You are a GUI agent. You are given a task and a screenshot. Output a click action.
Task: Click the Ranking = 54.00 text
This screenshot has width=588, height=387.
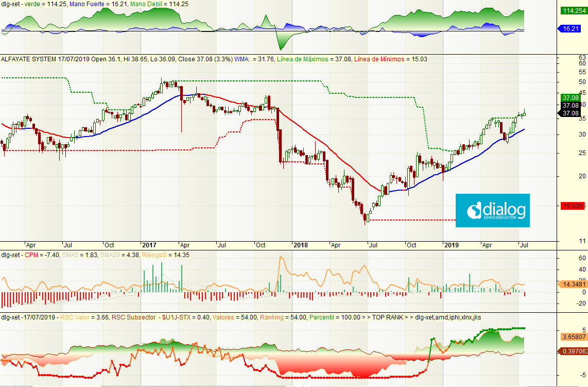point(283,317)
